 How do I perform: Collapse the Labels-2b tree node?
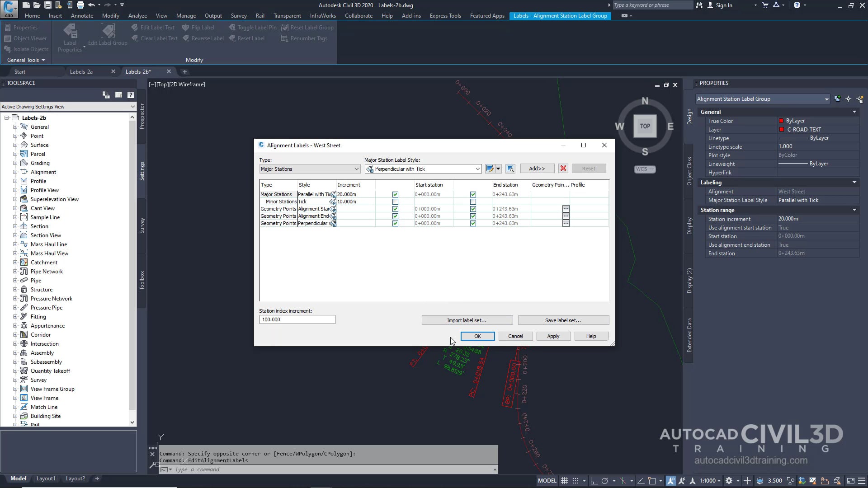pyautogui.click(x=6, y=117)
